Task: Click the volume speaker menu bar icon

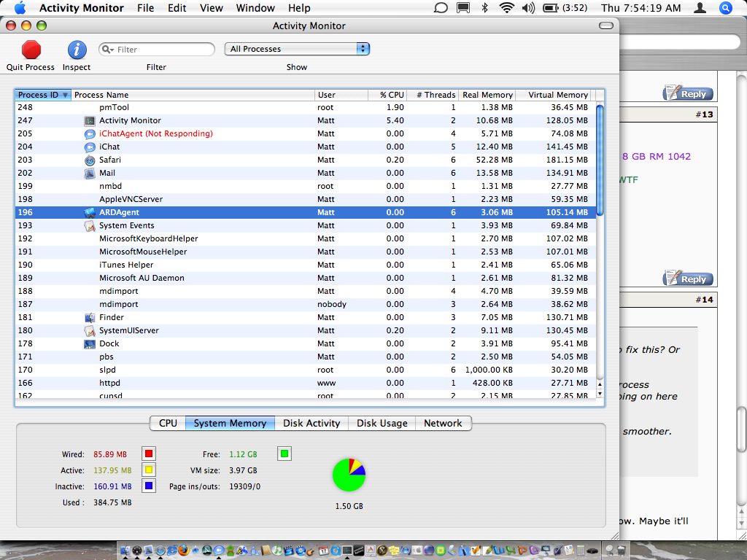Action: (528, 7)
